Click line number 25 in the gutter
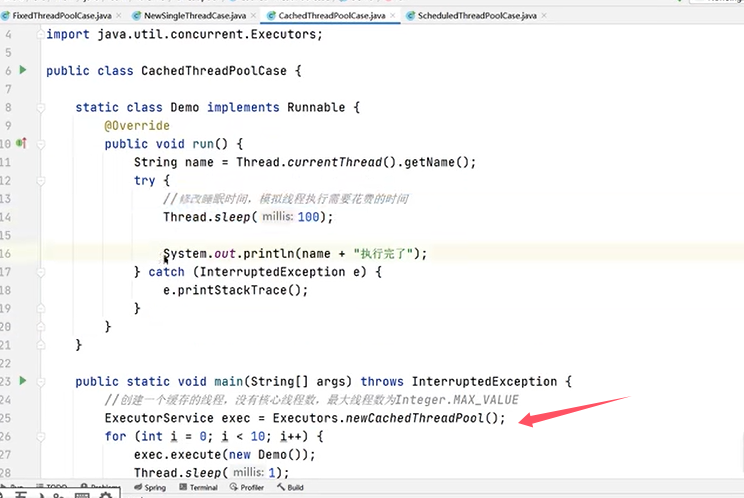Image resolution: width=744 pixels, height=498 pixels. coord(5,418)
